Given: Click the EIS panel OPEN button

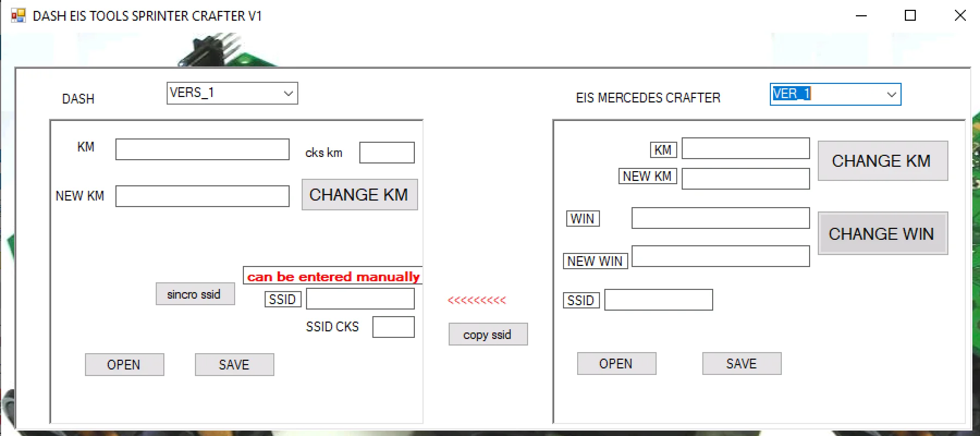Looking at the screenshot, I should 616,364.
